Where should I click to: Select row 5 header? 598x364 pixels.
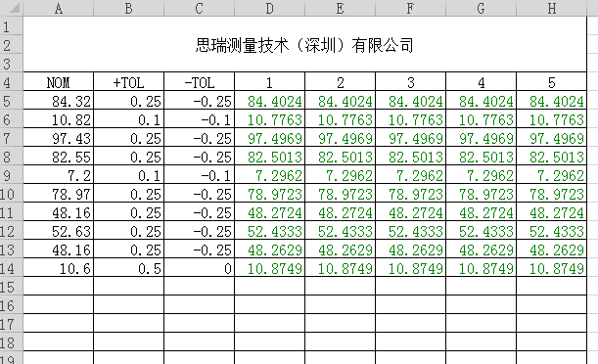pyautogui.click(x=12, y=101)
